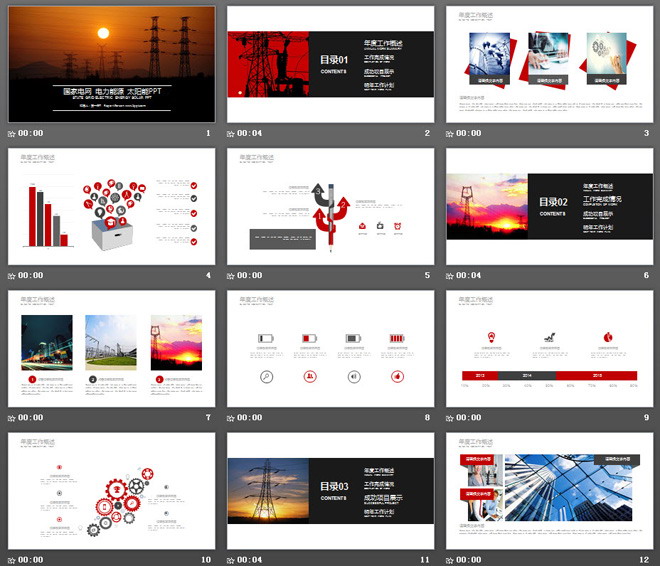Screen dimensions: 660x566
Task: Select the gears diagram slide 10 thumbnail
Action: tap(106, 491)
